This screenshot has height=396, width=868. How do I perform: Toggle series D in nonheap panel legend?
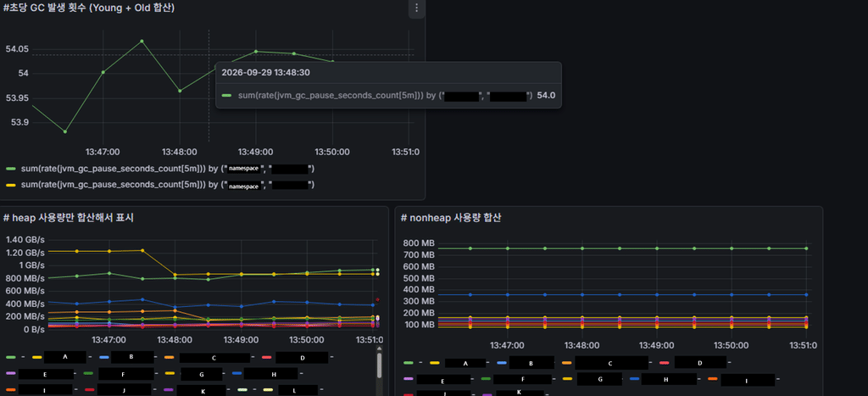point(699,363)
